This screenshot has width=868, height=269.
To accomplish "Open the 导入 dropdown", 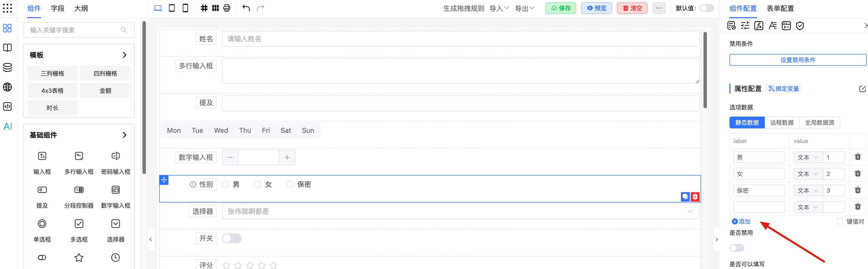I will tap(499, 8).
